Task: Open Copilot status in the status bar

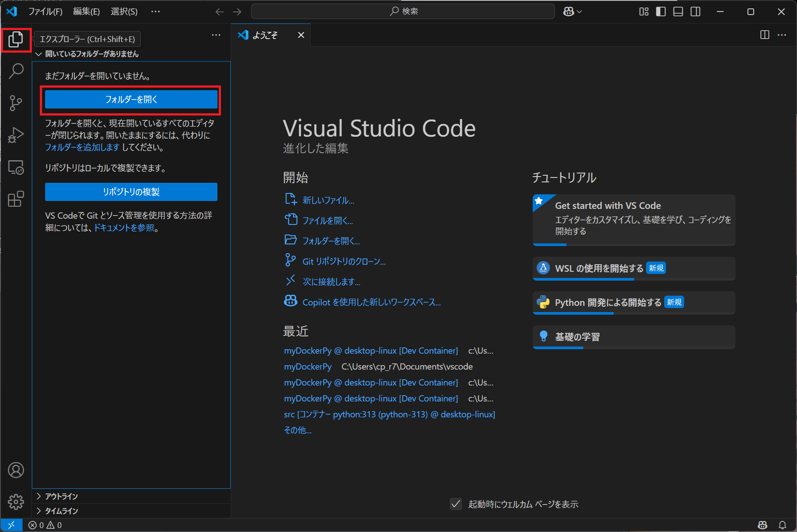Action: pos(762,525)
